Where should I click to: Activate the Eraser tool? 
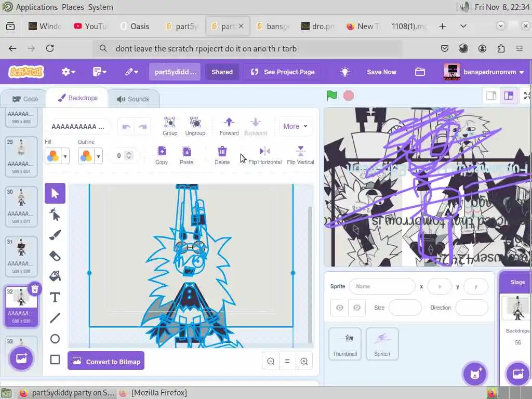pos(55,256)
